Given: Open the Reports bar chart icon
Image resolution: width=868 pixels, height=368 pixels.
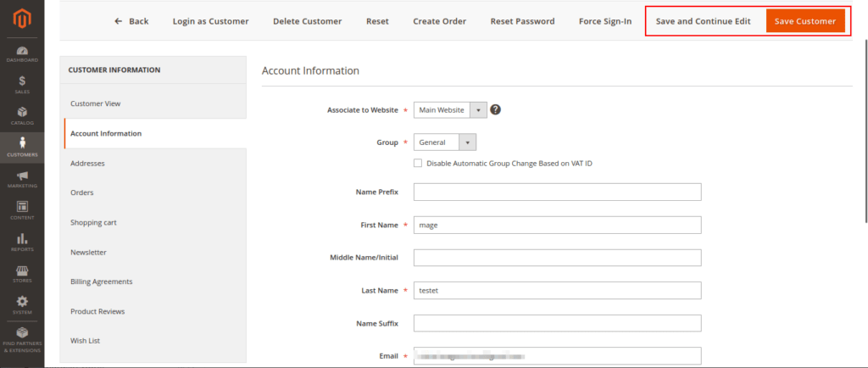Looking at the screenshot, I should [22, 242].
